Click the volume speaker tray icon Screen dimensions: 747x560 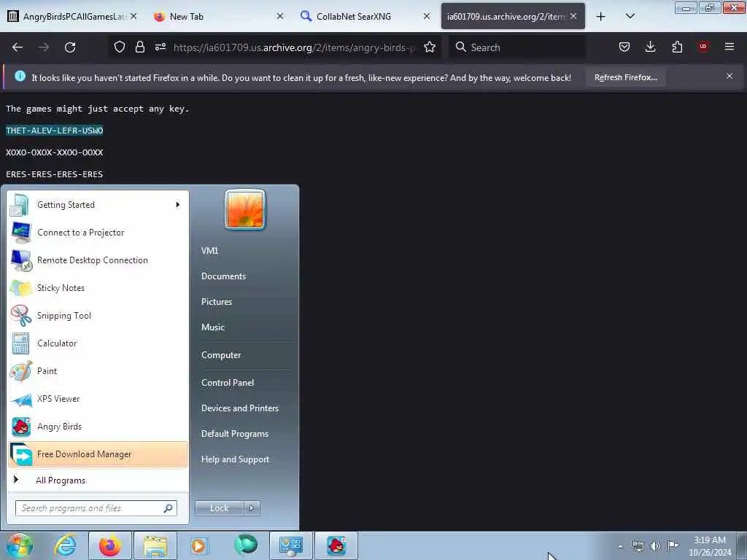[x=656, y=546]
